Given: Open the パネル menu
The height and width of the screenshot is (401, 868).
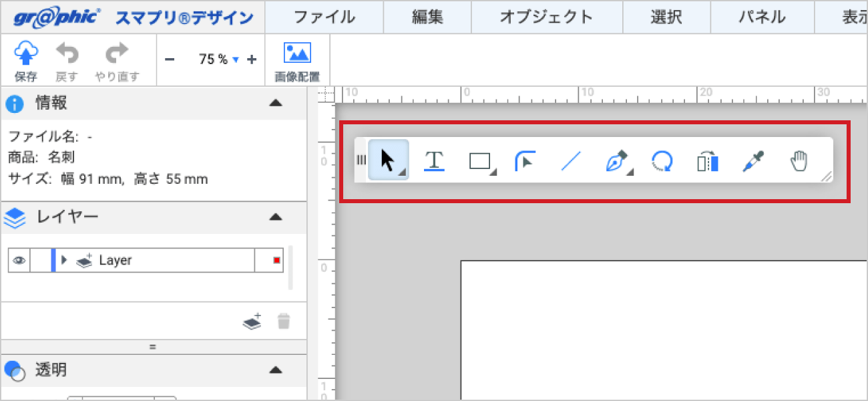Looking at the screenshot, I should [x=762, y=17].
